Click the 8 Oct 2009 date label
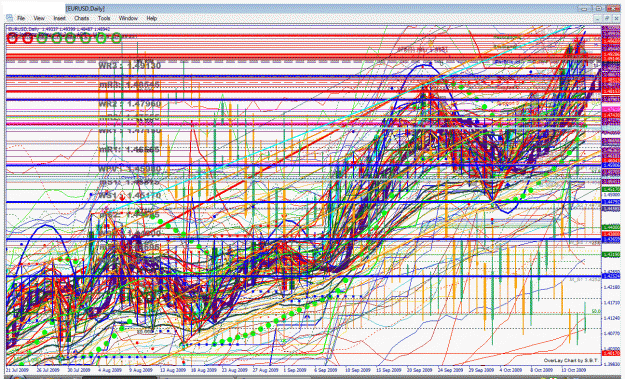 541,370
